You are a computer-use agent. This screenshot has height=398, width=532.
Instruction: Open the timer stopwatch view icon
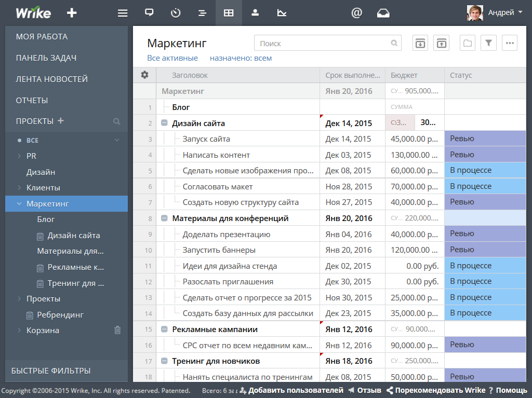(176, 13)
